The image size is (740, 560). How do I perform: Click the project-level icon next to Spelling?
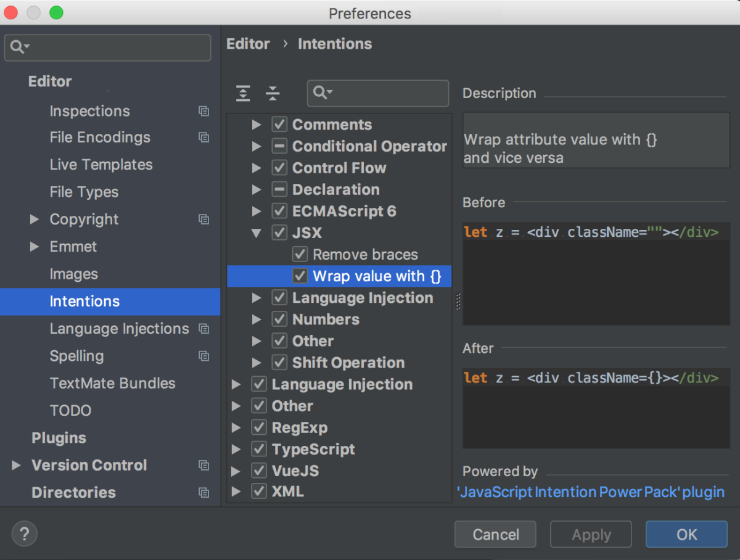203,356
